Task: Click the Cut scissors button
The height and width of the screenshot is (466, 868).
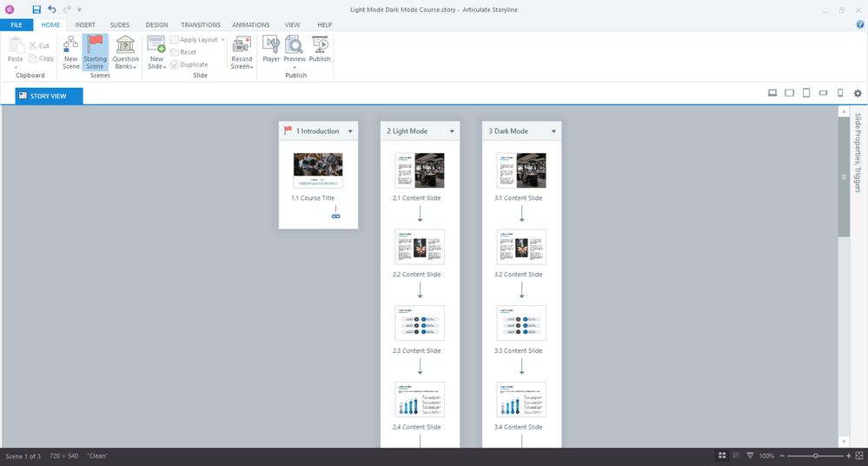Action: (39, 45)
